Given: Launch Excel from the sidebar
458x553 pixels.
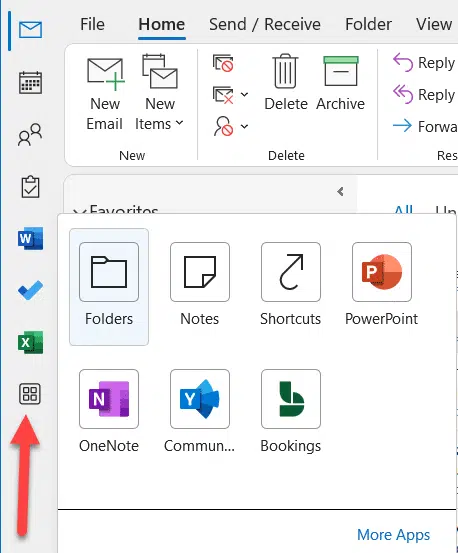Looking at the screenshot, I should click(30, 342).
